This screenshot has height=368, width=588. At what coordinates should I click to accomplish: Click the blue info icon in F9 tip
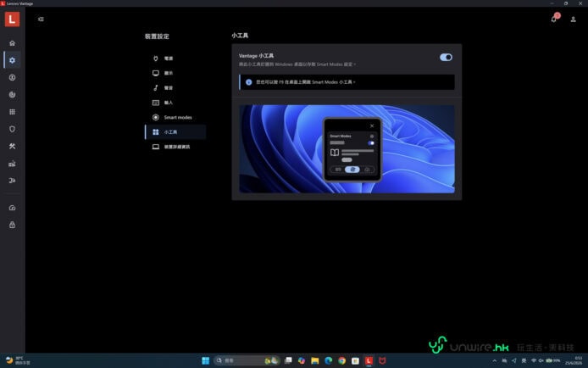[x=248, y=82]
